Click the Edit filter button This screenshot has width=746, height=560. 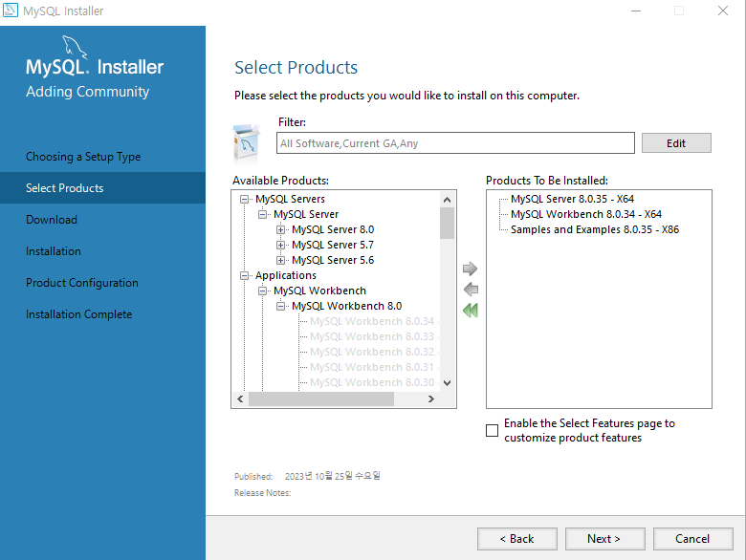[x=676, y=143]
